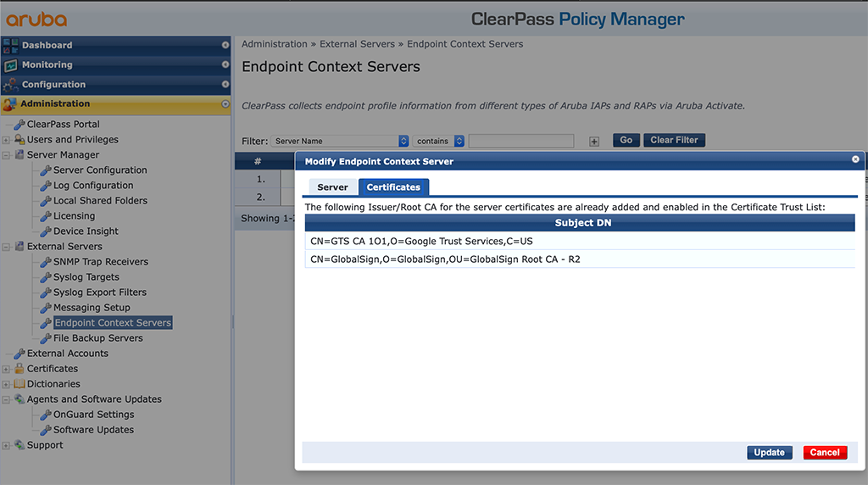This screenshot has width=868, height=485.
Task: Select the GlobalSign Root CA - R2 row
Action: pos(580,259)
